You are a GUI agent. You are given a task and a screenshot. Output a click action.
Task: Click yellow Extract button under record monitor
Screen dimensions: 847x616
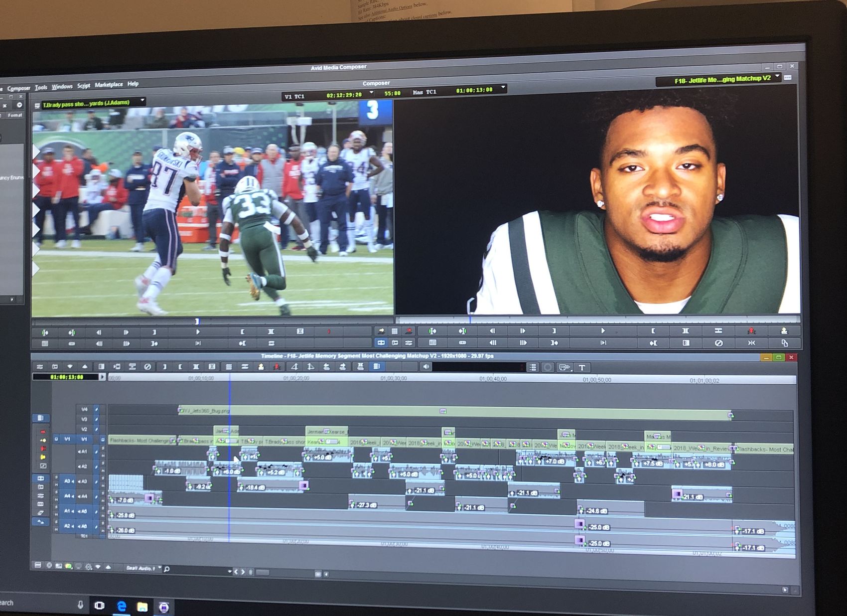point(784,330)
